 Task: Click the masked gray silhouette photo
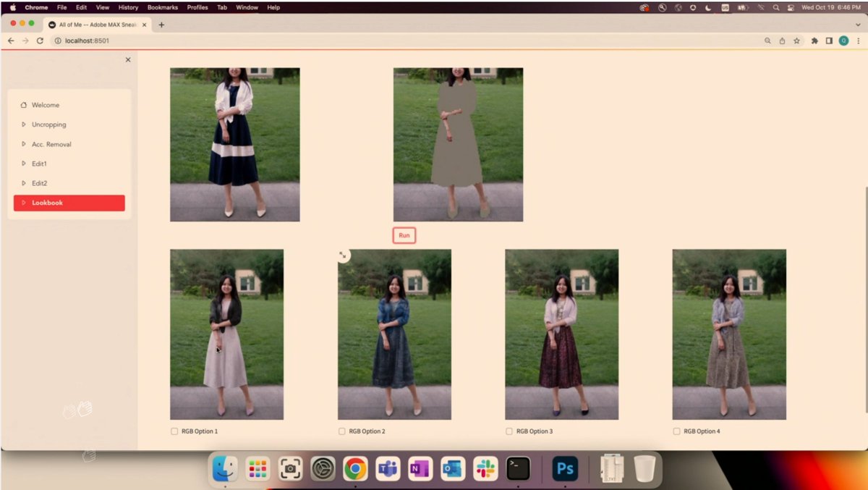point(458,145)
